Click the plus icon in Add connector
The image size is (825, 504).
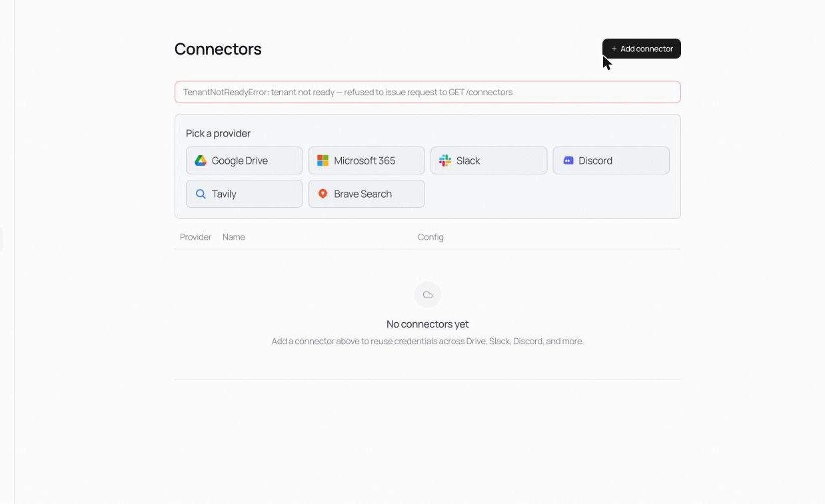coord(614,49)
